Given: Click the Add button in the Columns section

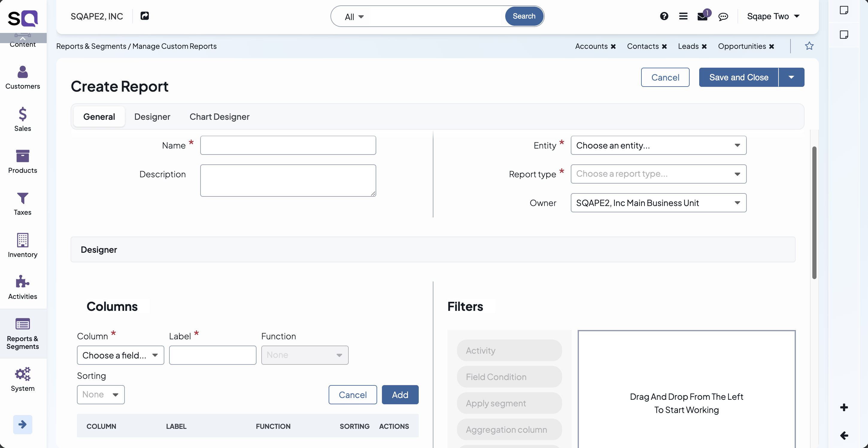Looking at the screenshot, I should pyautogui.click(x=400, y=394).
